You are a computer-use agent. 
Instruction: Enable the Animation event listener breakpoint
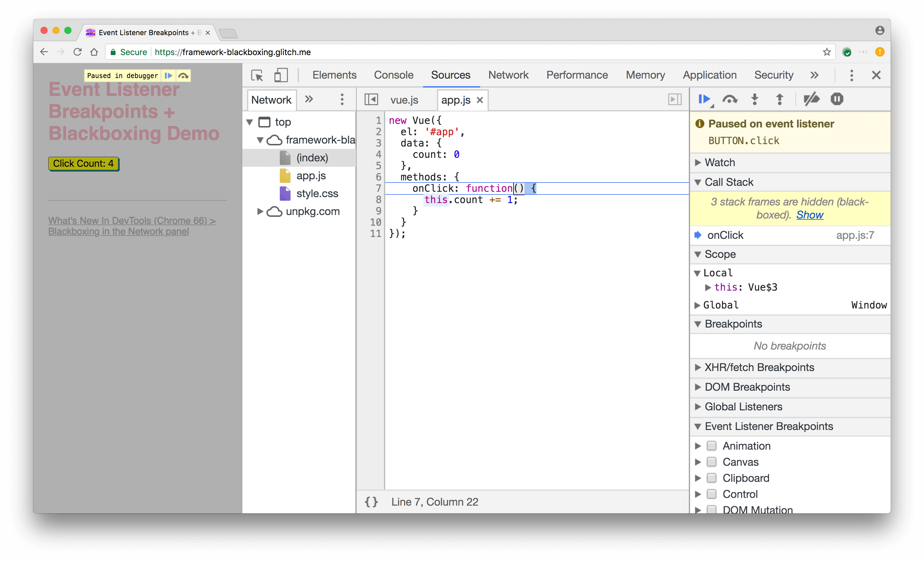click(712, 445)
